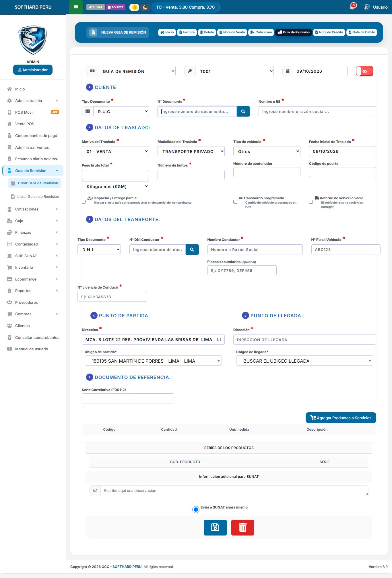
Task: Select Enviar a SUNAT ahora mismo radio
Action: (x=196, y=510)
